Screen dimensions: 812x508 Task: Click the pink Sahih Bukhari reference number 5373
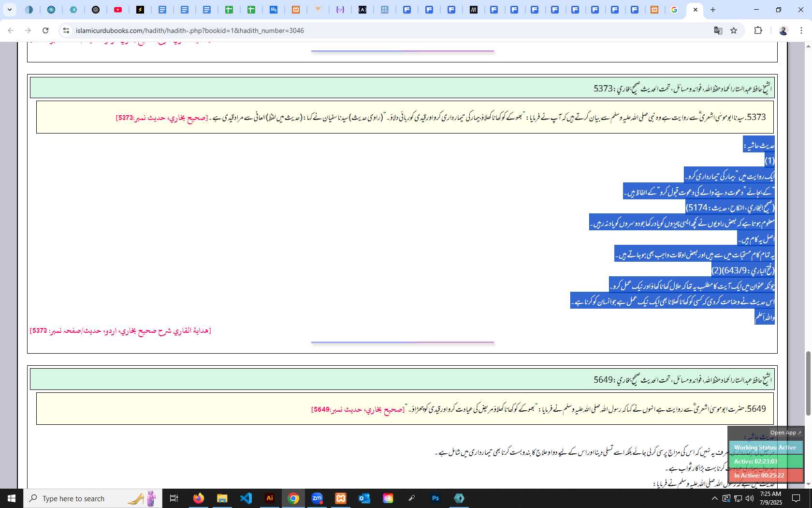(161, 118)
